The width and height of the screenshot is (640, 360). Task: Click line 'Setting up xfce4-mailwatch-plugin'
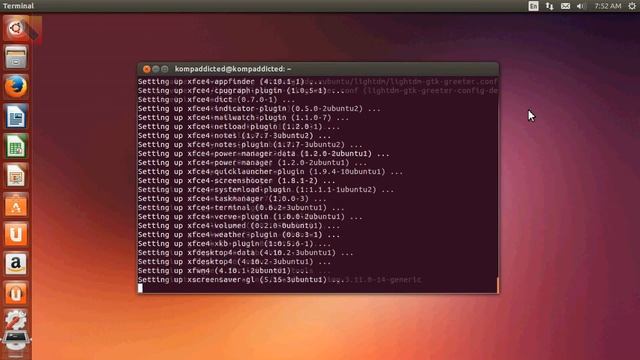[243, 118]
